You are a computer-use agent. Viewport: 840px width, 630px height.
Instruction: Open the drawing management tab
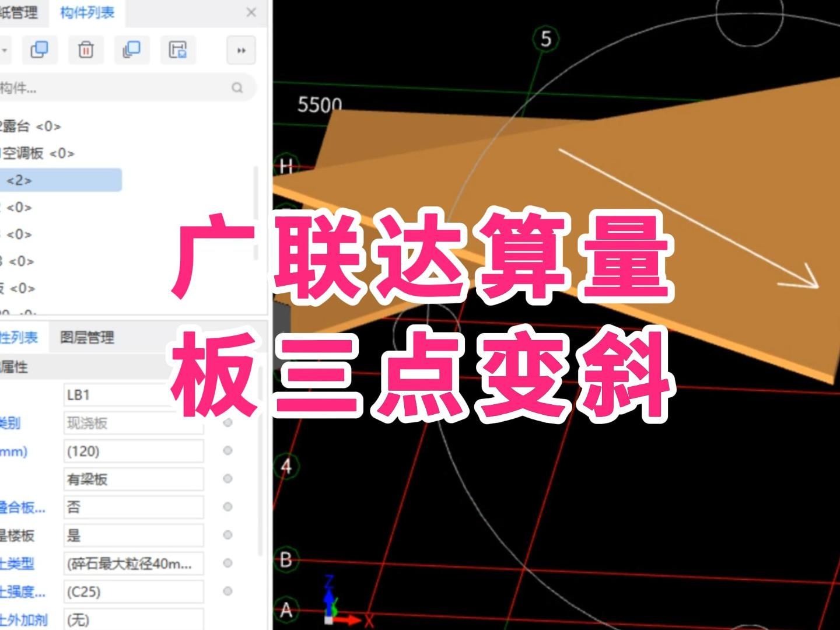tap(19, 12)
